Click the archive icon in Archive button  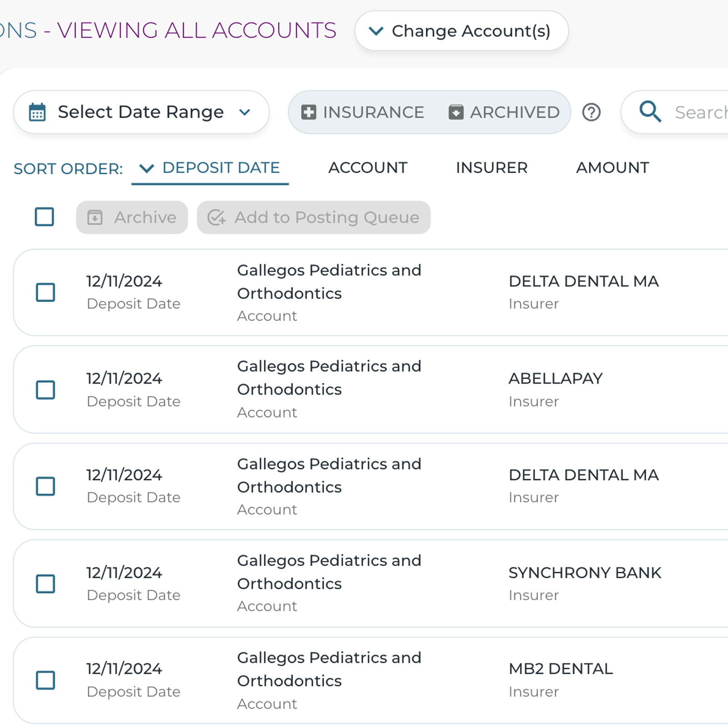pos(95,217)
